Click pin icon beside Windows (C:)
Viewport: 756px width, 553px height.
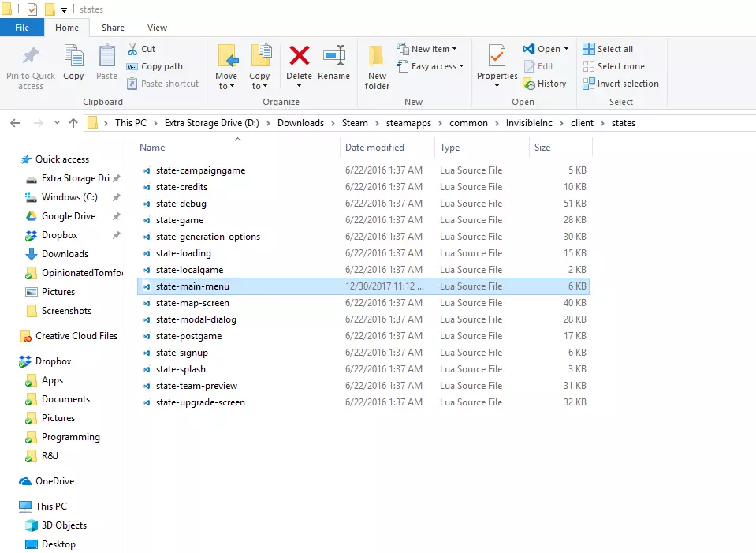click(116, 197)
